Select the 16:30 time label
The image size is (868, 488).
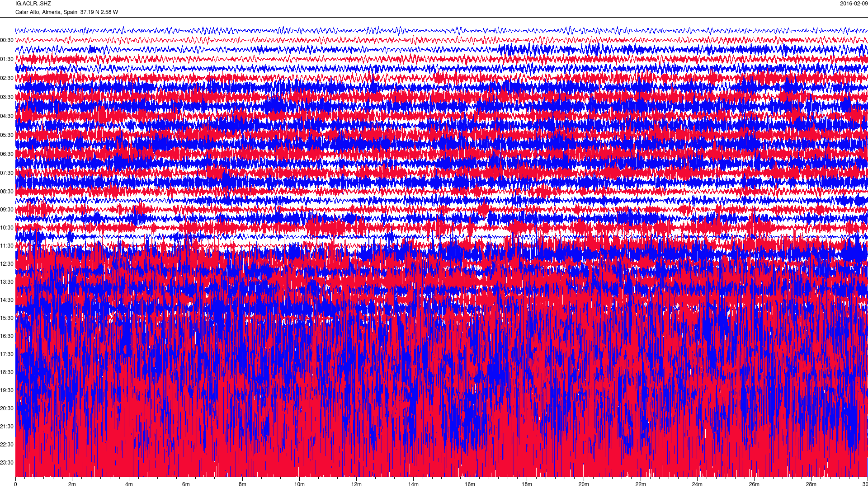coord(7,336)
